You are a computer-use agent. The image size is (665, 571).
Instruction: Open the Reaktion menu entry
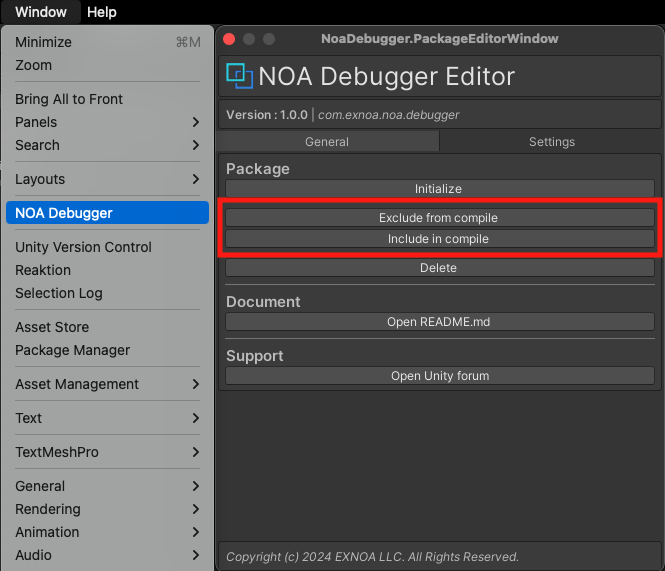pyautogui.click(x=108, y=270)
